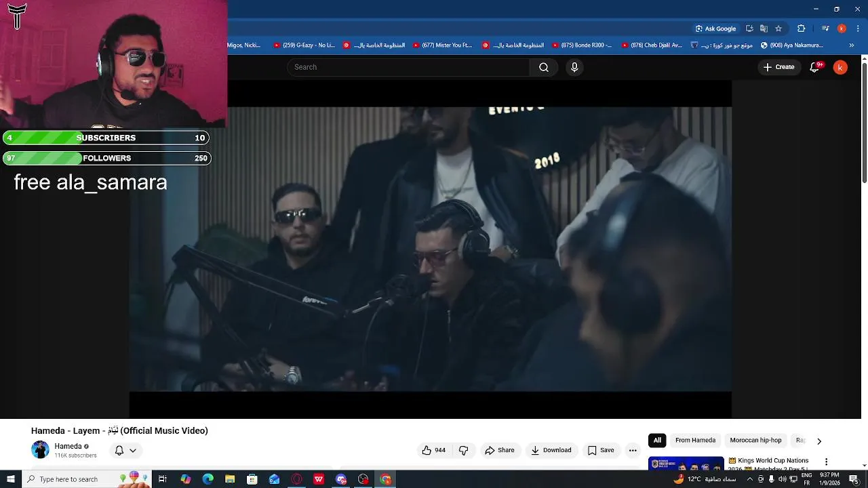The width and height of the screenshot is (868, 488).
Task: Click the YouTube search magnifier button
Action: [x=543, y=67]
